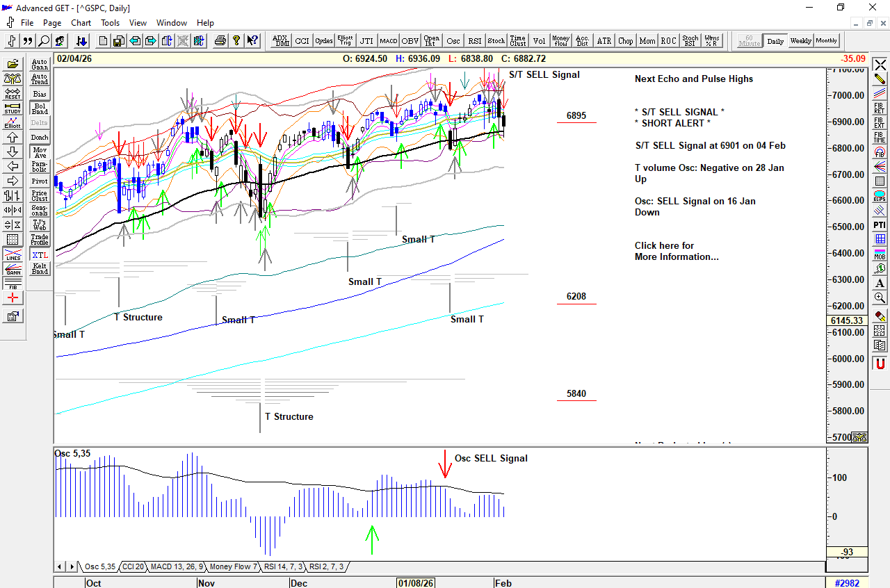Switch to the MACD 13, 26, 9 tab
This screenshot has width=890, height=588.
tap(177, 567)
